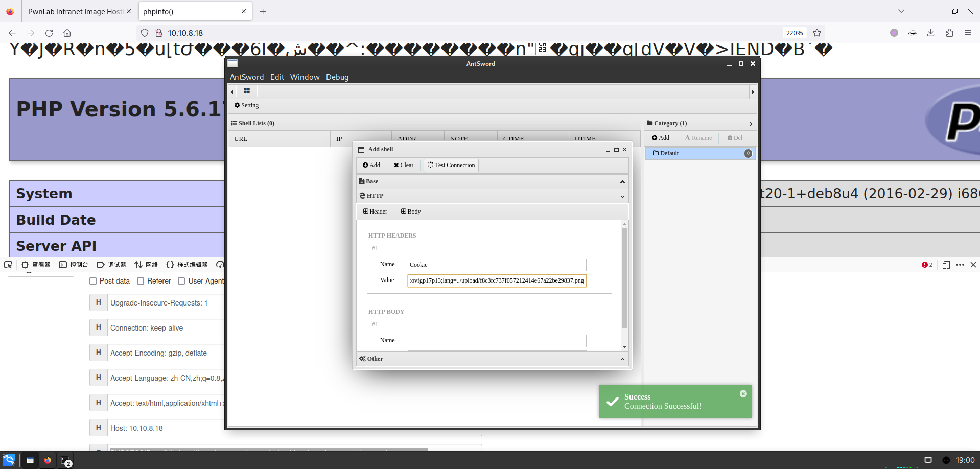Open the devtools Debugger (调试器) tab
The height and width of the screenshot is (469, 980).
click(111, 265)
